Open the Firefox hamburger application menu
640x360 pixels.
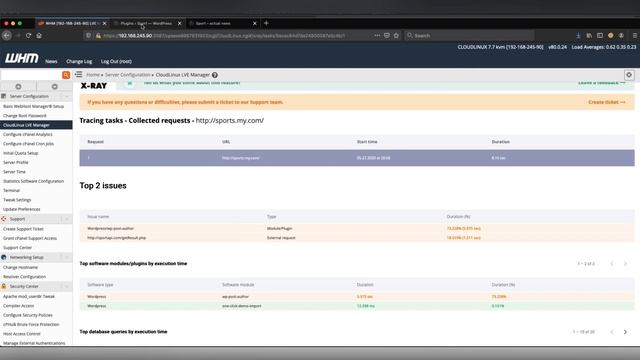tap(635, 36)
